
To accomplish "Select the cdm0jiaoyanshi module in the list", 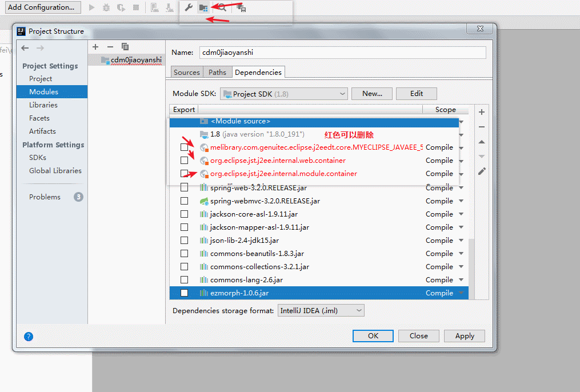I will pyautogui.click(x=126, y=60).
